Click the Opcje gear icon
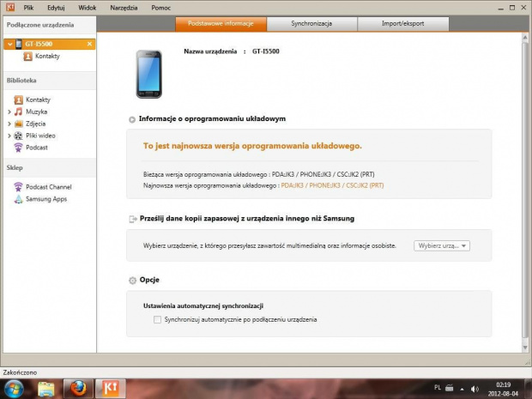Viewport: 532px width, 399px height. tap(133, 281)
